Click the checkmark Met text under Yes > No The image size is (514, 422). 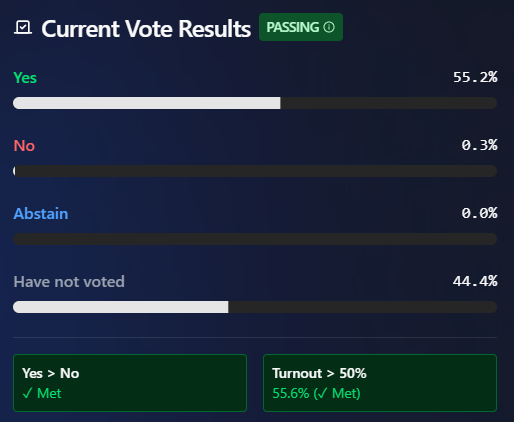pyautogui.click(x=42, y=394)
